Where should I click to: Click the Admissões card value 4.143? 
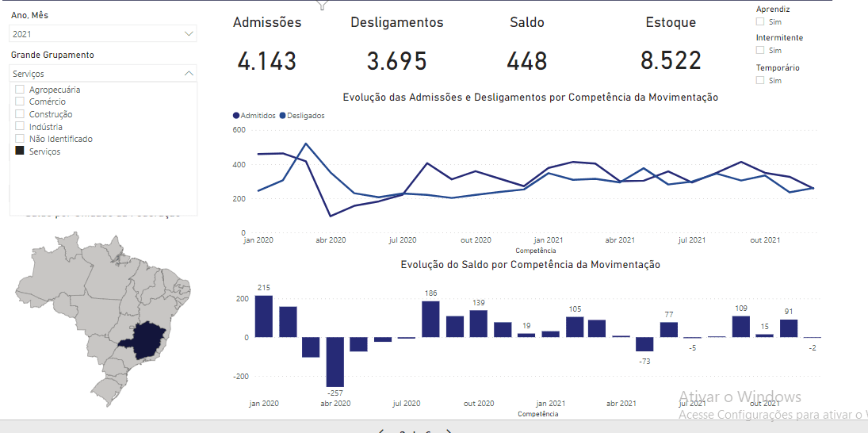[266, 61]
